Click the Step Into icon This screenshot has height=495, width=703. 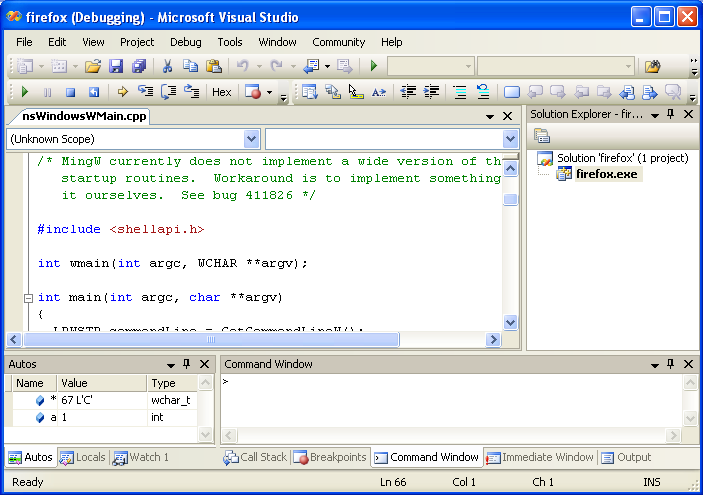pos(145,92)
